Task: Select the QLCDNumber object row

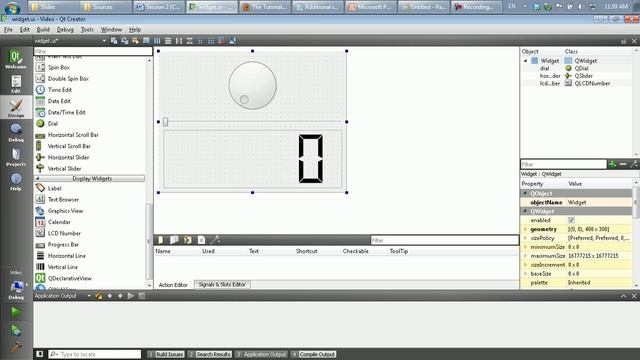Action: point(576,83)
